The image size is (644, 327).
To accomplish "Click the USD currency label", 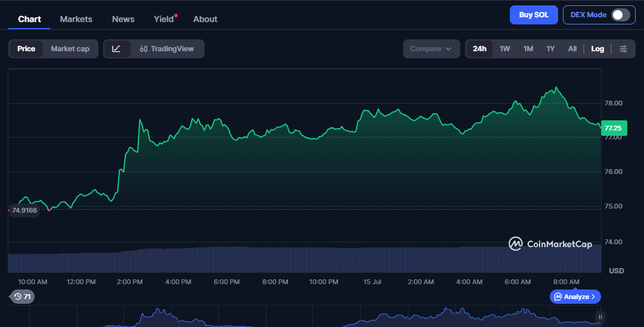I will (617, 271).
